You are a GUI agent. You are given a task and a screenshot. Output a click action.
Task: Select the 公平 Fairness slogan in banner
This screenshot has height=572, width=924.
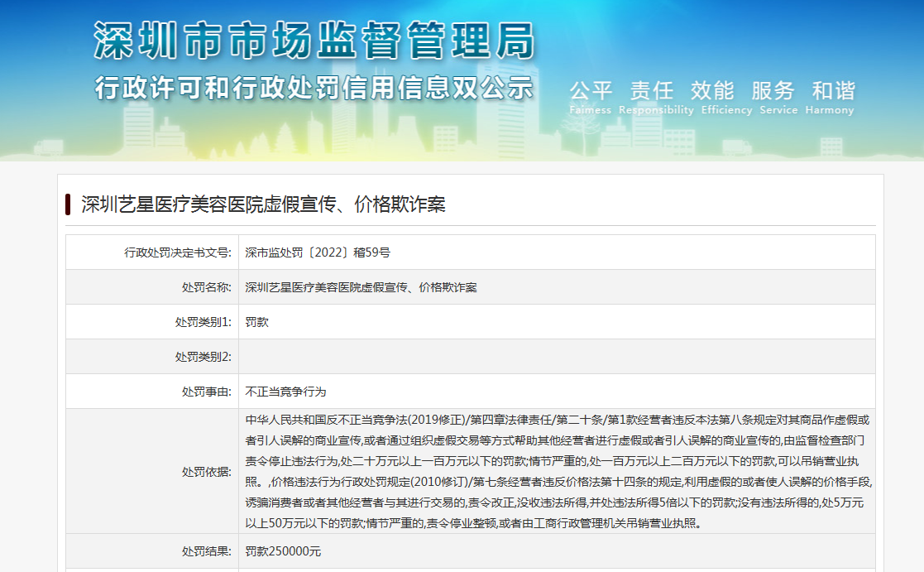coord(591,98)
